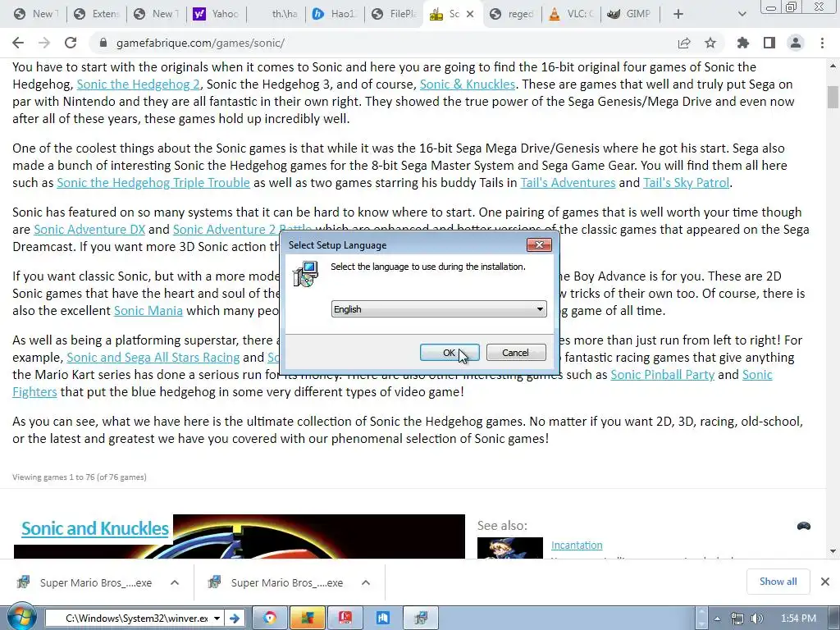Click Cancel in Select Setup Language dialog
The image size is (840, 630).
(x=516, y=353)
